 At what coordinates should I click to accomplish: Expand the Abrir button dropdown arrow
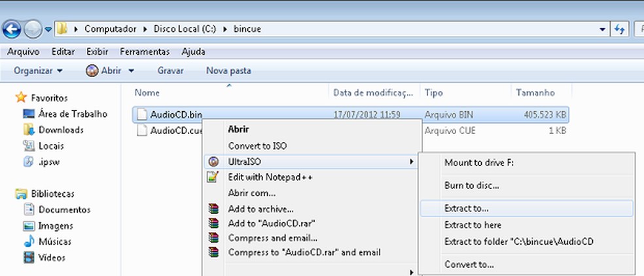click(131, 71)
